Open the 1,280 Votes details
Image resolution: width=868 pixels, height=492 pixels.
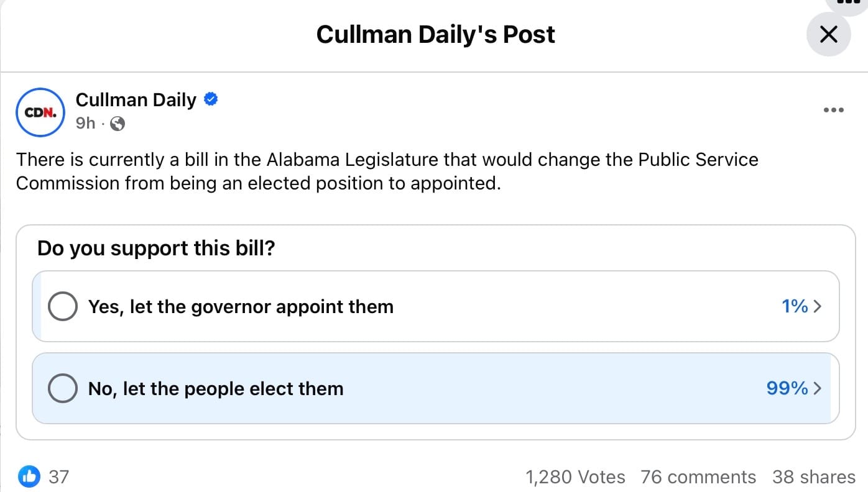pos(575,476)
